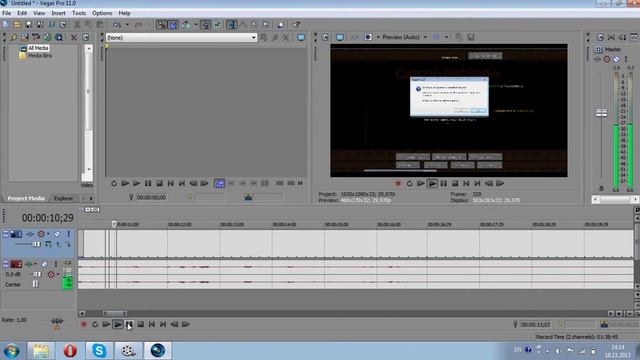Toggle Mute on Master bus
This screenshot has height=360, width=640.
pos(616,59)
